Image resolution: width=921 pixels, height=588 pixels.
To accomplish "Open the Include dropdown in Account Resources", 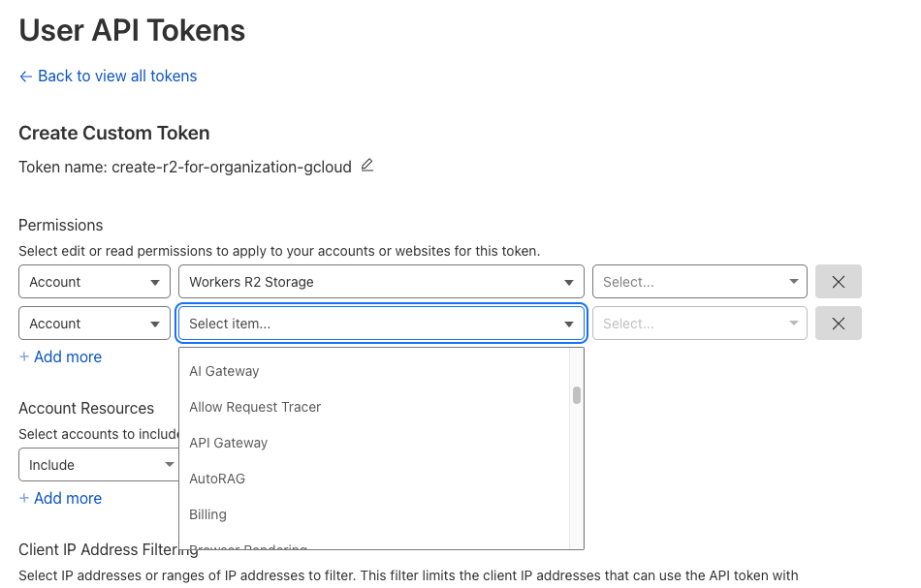I will coord(97,465).
